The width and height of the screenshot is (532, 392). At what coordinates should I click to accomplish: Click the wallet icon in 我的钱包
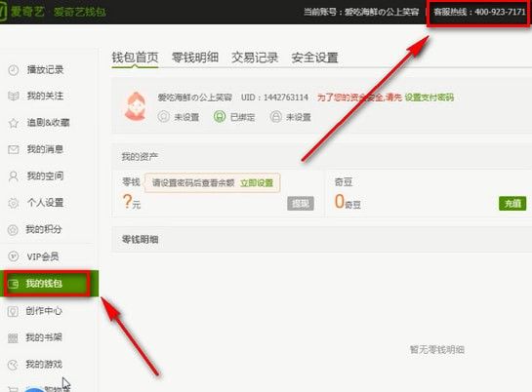(14, 284)
